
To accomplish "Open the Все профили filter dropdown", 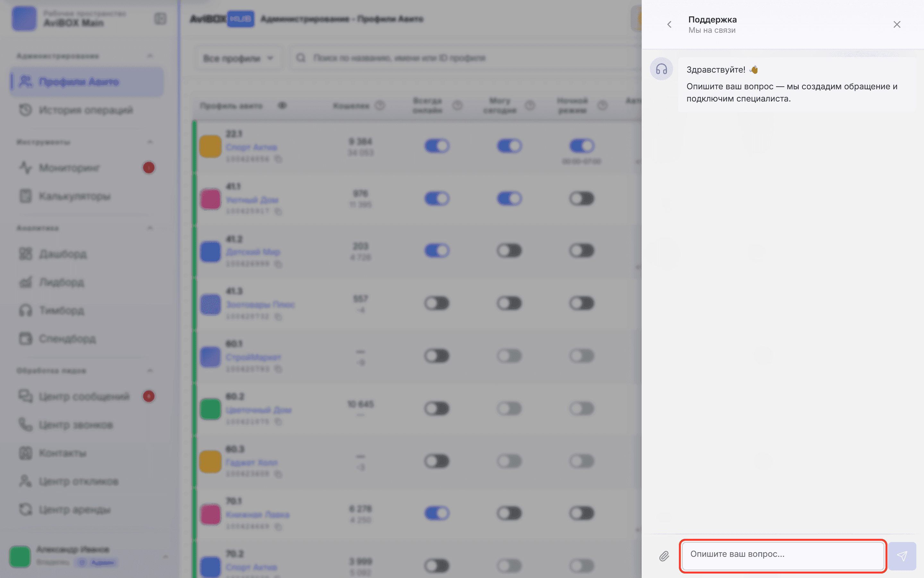I will (x=239, y=58).
